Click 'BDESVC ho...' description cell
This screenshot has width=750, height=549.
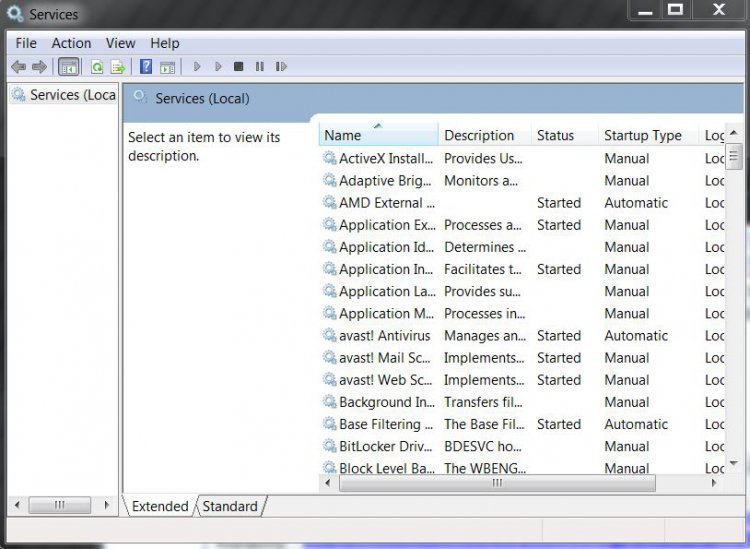pos(483,446)
